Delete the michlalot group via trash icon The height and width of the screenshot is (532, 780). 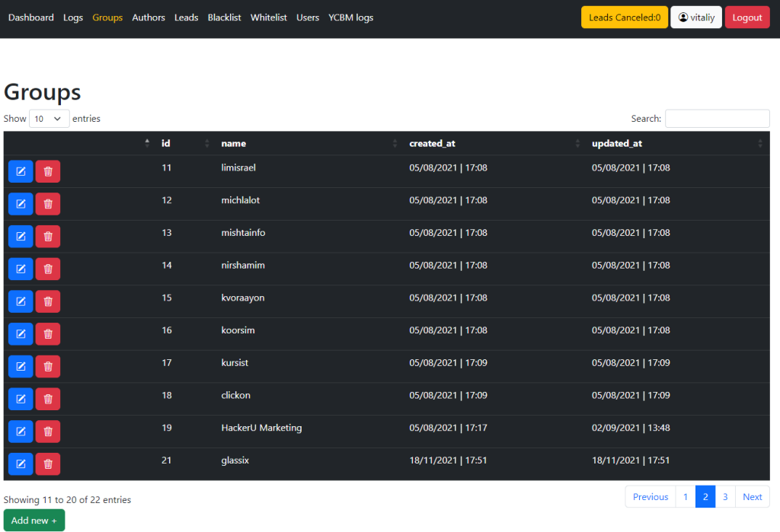(48, 204)
